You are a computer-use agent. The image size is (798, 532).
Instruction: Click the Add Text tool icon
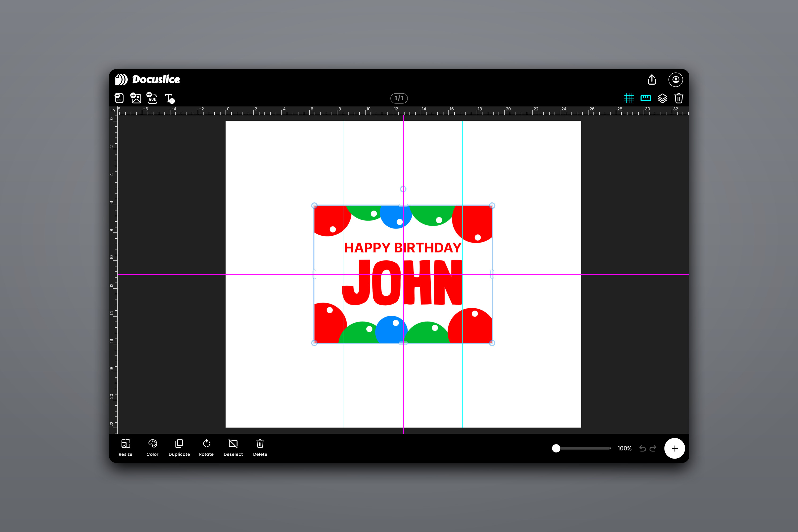point(170,99)
